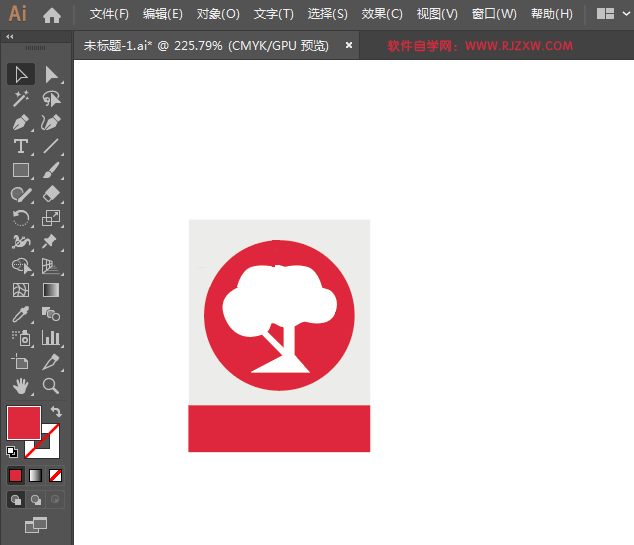Image resolution: width=634 pixels, height=545 pixels.
Task: Select the Blend tool
Action: (x=51, y=314)
